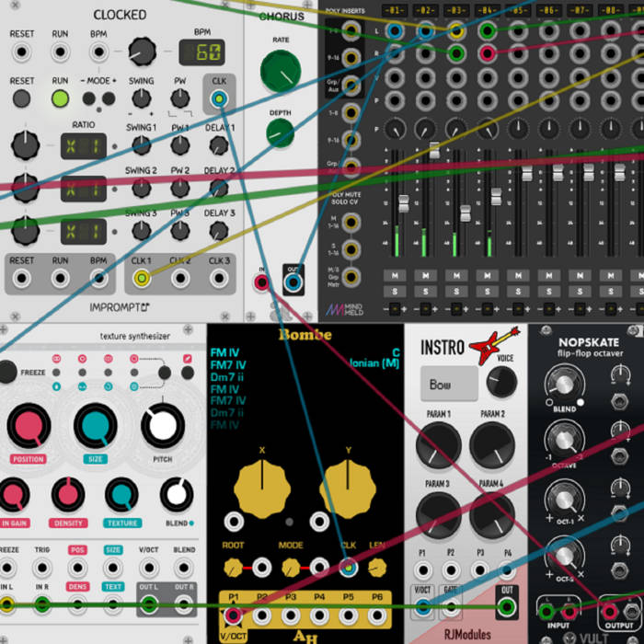
Task: Click the Chorus RATE knob
Action: [x=281, y=70]
